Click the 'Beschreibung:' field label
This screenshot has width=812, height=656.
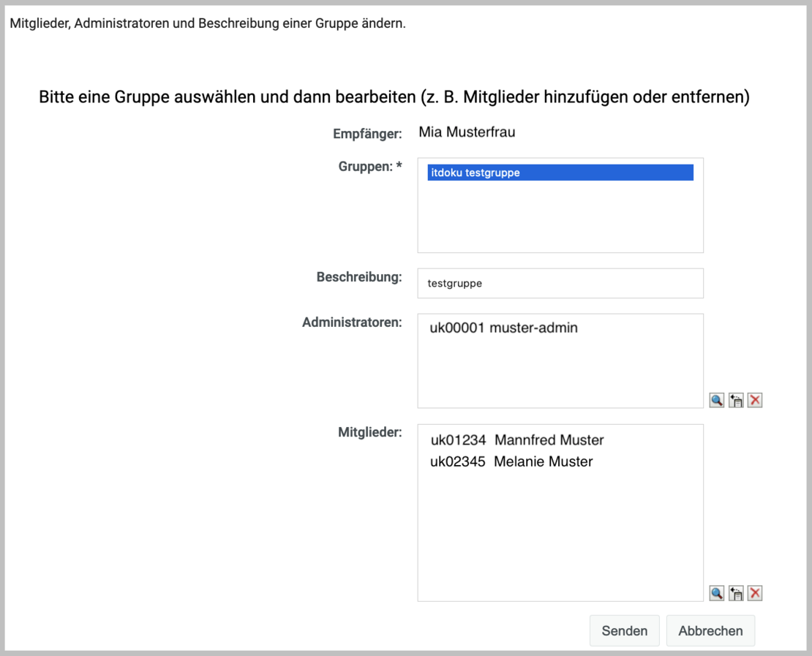[x=358, y=278]
